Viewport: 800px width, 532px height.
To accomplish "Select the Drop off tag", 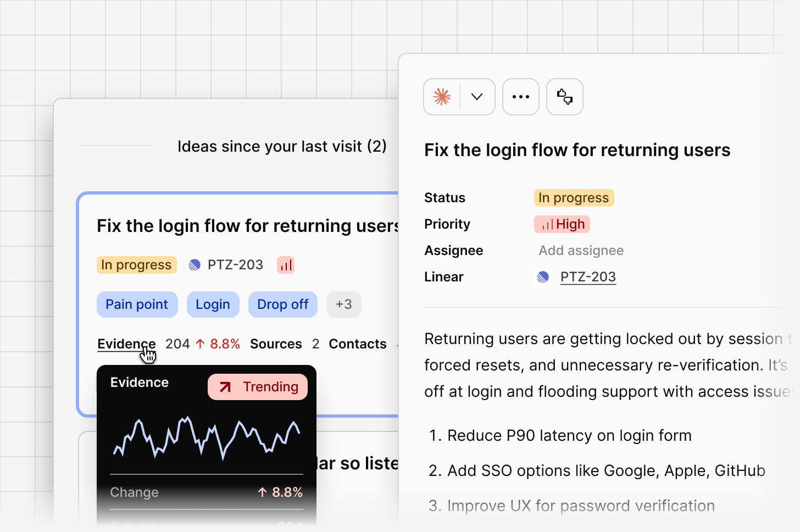I will 282,304.
